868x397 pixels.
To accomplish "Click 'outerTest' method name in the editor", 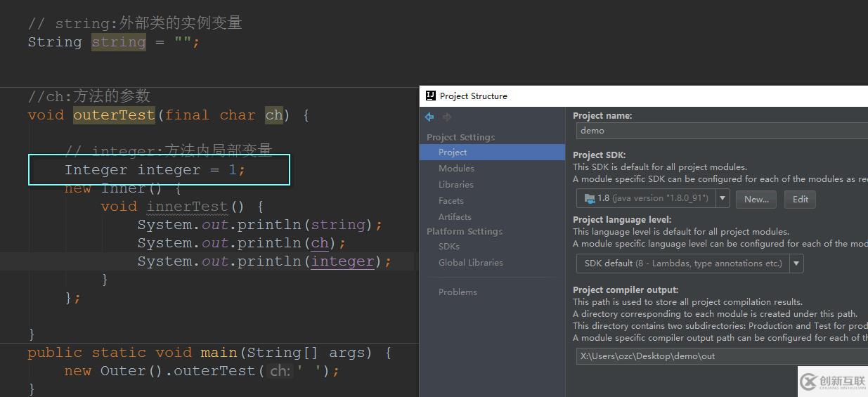I will tap(114, 115).
